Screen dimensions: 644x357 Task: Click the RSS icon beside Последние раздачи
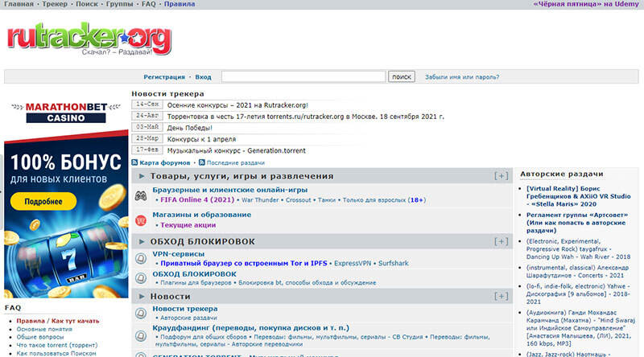(202, 162)
